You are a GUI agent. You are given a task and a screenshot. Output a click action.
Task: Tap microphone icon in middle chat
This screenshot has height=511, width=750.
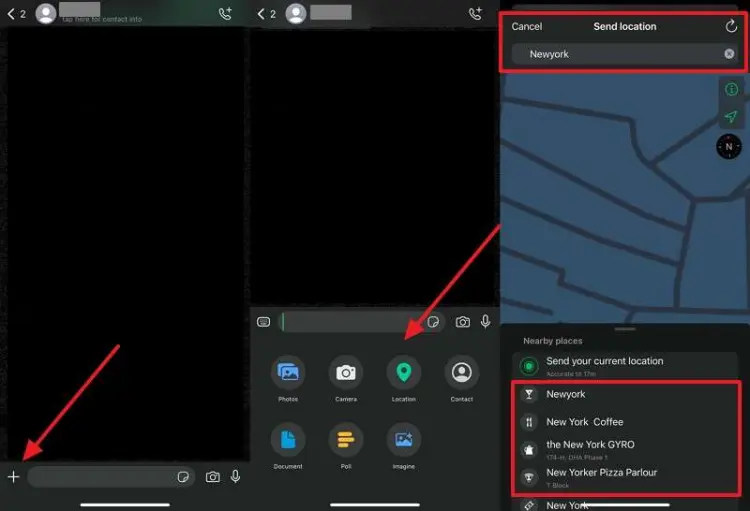click(x=485, y=322)
